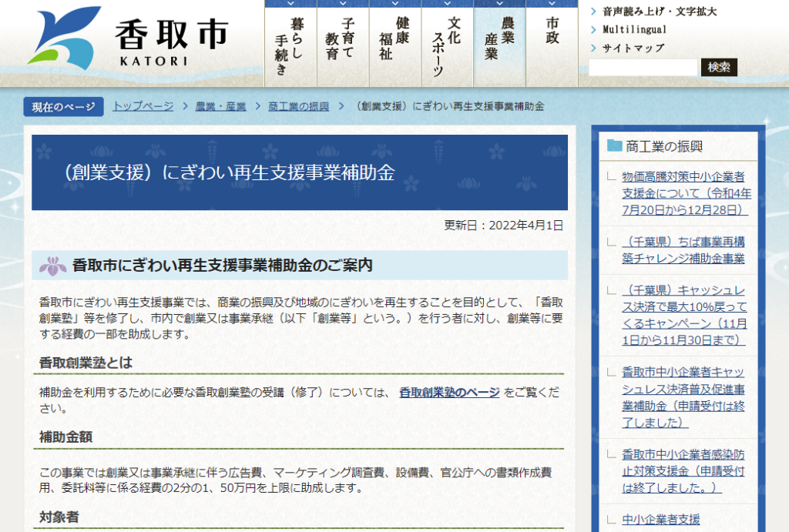
Task: Click the iris flower icon in heading
Action: tap(53, 266)
